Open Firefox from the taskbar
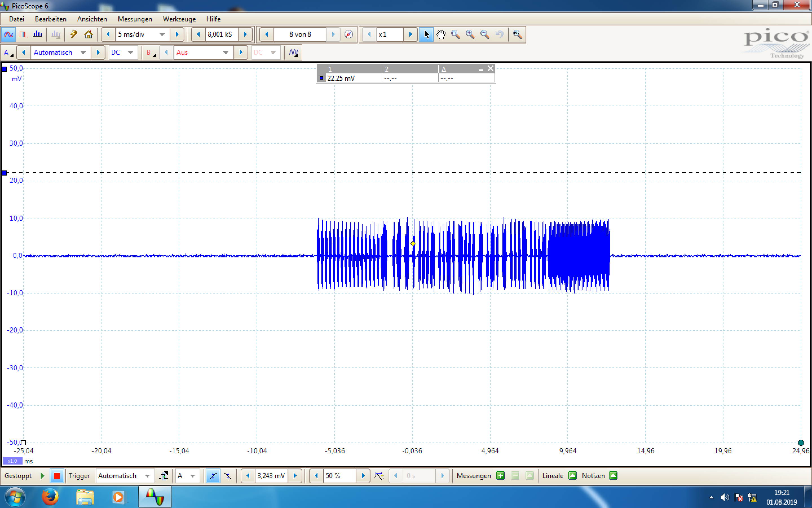This screenshot has width=812, height=508. (x=50, y=497)
